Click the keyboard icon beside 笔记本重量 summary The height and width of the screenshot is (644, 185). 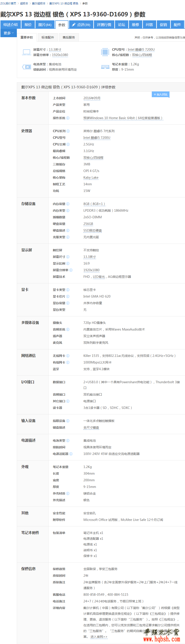[105, 67]
